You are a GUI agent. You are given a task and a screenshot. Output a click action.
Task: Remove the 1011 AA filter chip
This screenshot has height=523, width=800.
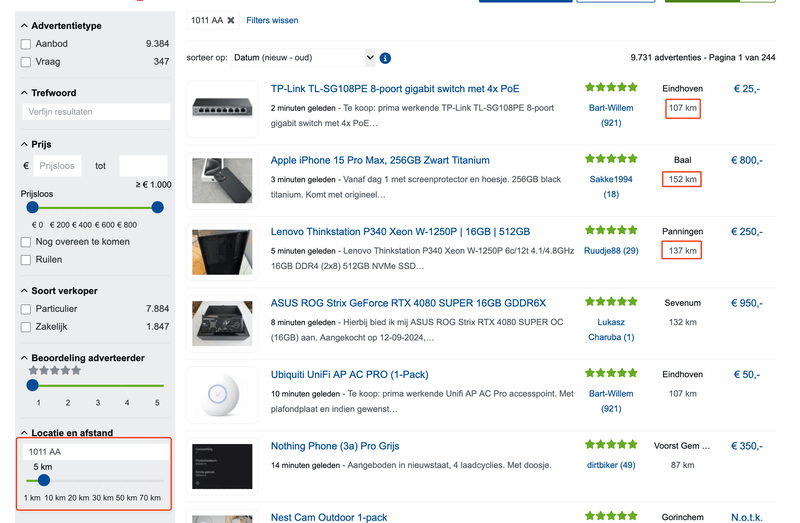(x=231, y=20)
